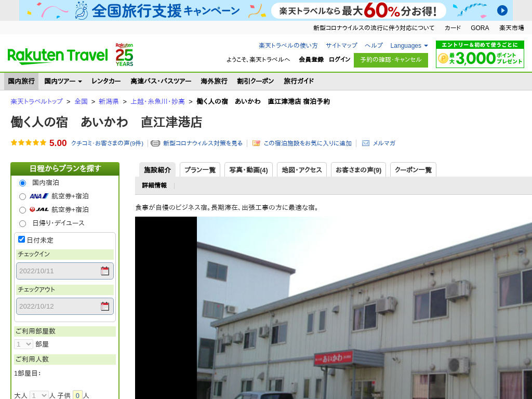Open the サイトマップ link
The height and width of the screenshot is (399, 532).
pos(341,46)
